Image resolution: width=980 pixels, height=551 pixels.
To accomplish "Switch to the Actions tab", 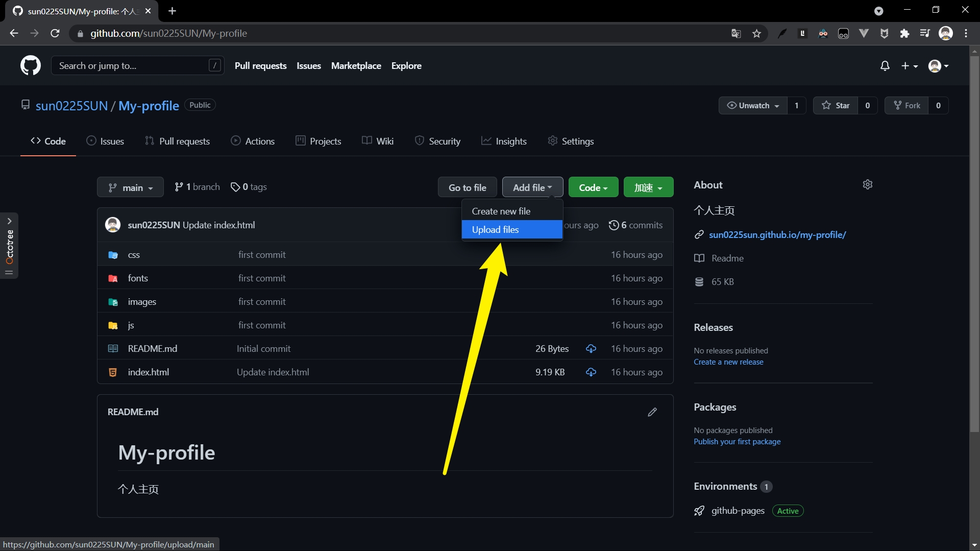I will tap(253, 141).
